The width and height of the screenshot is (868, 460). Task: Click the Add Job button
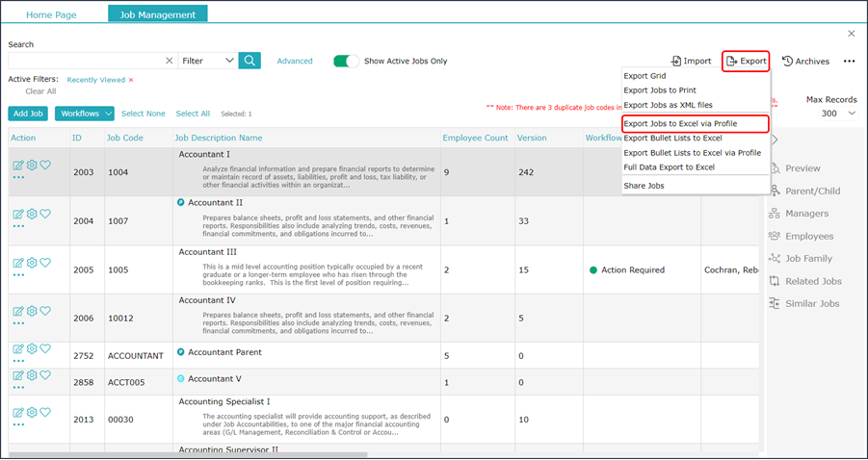coord(28,114)
